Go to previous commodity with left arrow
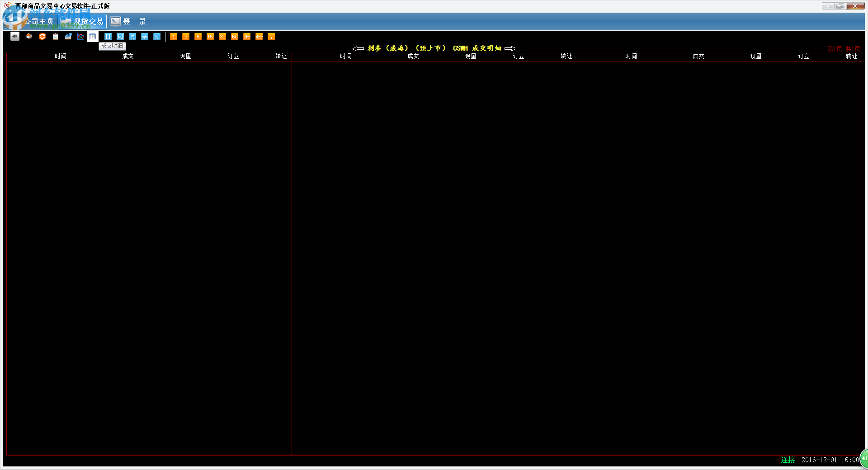868x470 pixels. 358,48
